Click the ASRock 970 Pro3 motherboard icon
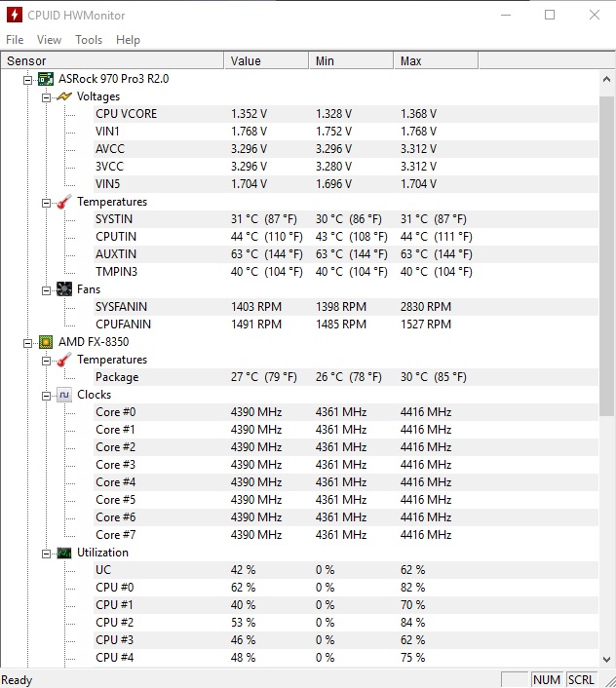Viewport: 616px width, 688px height. (46, 79)
